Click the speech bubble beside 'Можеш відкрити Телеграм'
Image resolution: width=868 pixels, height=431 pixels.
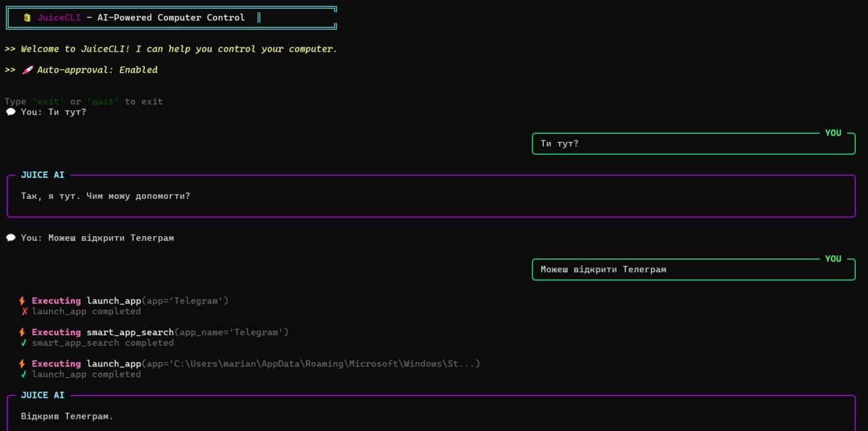click(10, 237)
